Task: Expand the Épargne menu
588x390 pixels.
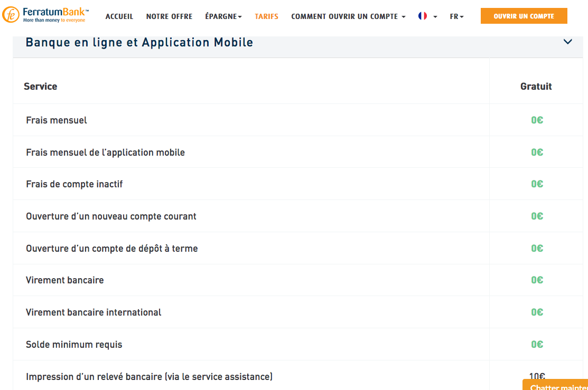Action: coord(223,16)
